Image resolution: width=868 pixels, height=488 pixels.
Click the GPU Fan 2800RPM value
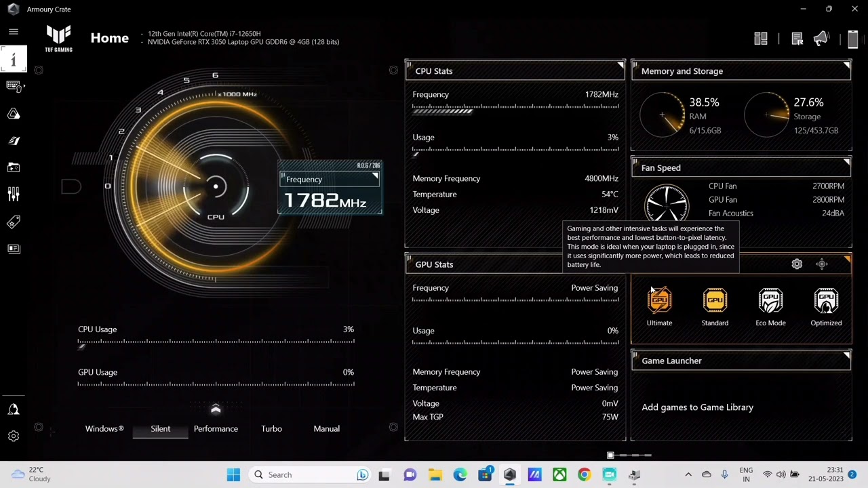tap(828, 199)
